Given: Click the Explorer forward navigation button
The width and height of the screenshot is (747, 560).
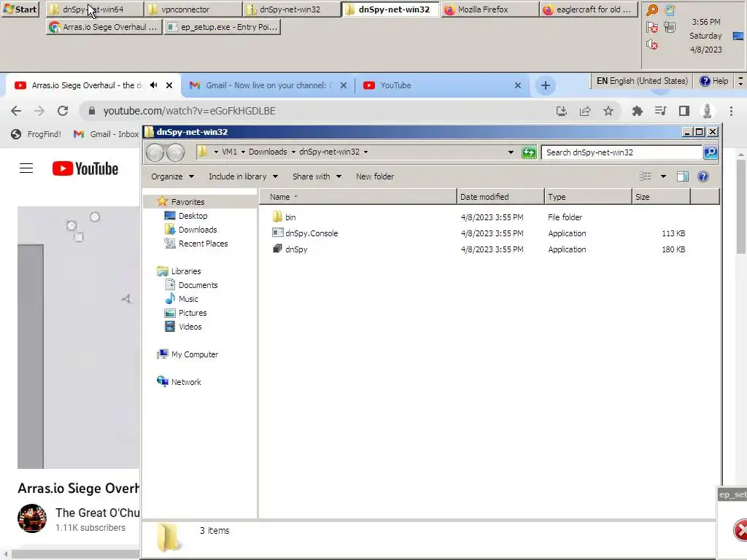Looking at the screenshot, I should 175,152.
